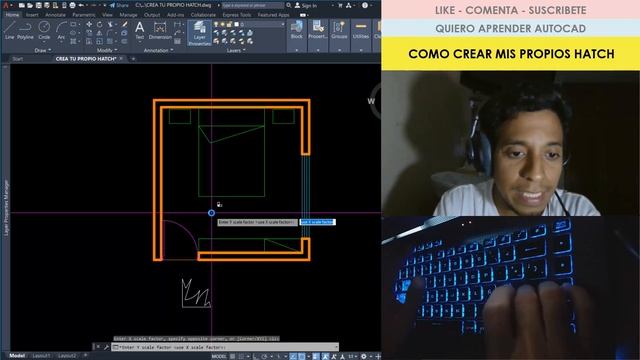
Task: Click the Open file icon in Quick Access
Action: pyautogui.click(x=30, y=5)
